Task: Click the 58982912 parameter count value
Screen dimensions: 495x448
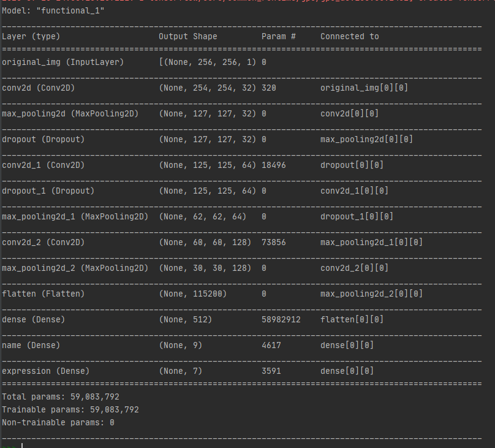Action: (281, 319)
